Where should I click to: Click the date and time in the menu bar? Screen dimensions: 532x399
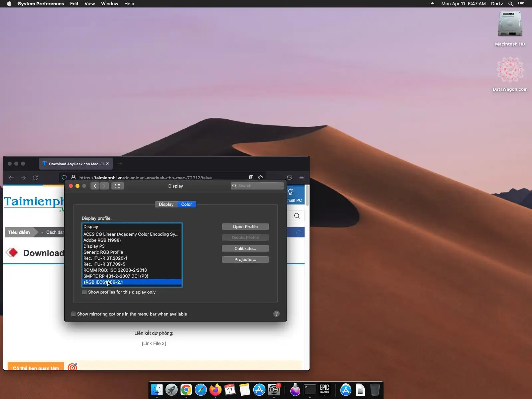coord(464,4)
